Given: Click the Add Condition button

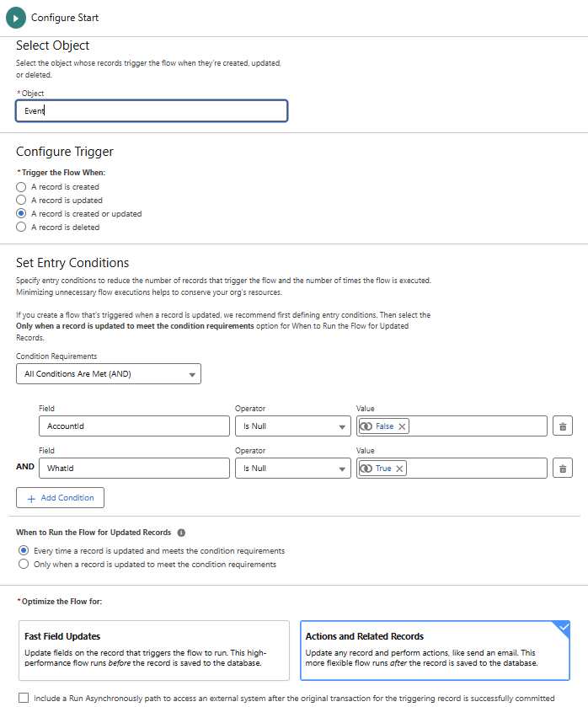Looking at the screenshot, I should pyautogui.click(x=60, y=498).
